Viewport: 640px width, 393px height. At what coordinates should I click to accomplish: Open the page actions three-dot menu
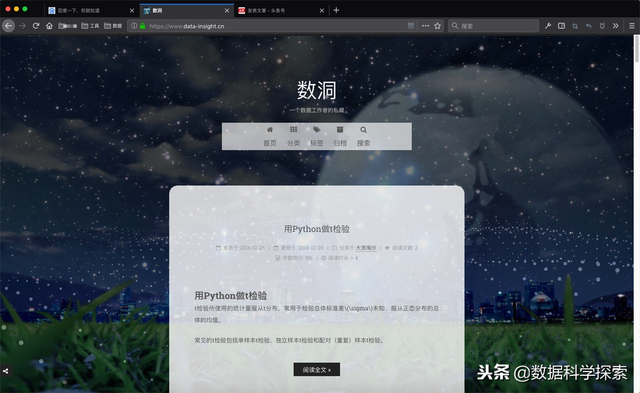click(425, 26)
